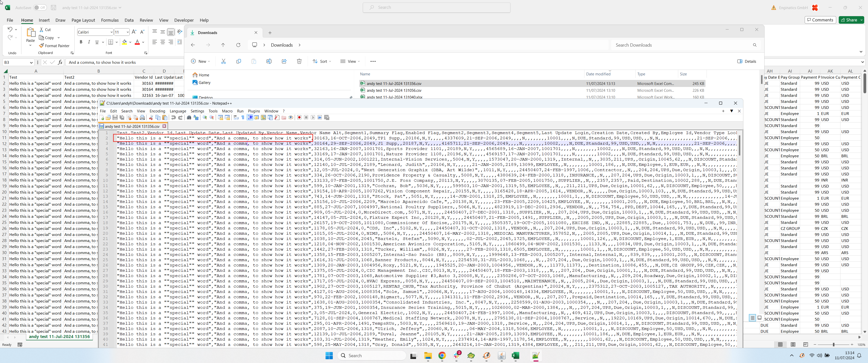Screen dimensions: 868x363
Task: Click the Replace icon in Notepad++ toolbar
Action: click(x=196, y=117)
